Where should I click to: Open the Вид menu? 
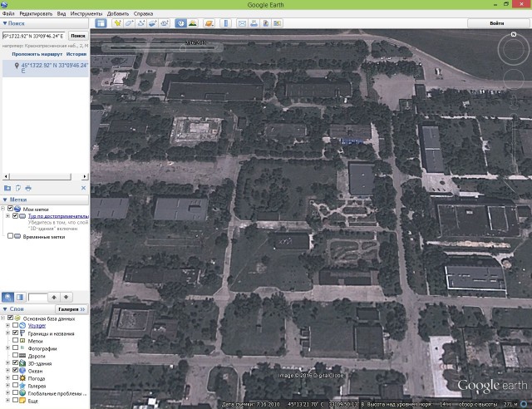pos(62,13)
